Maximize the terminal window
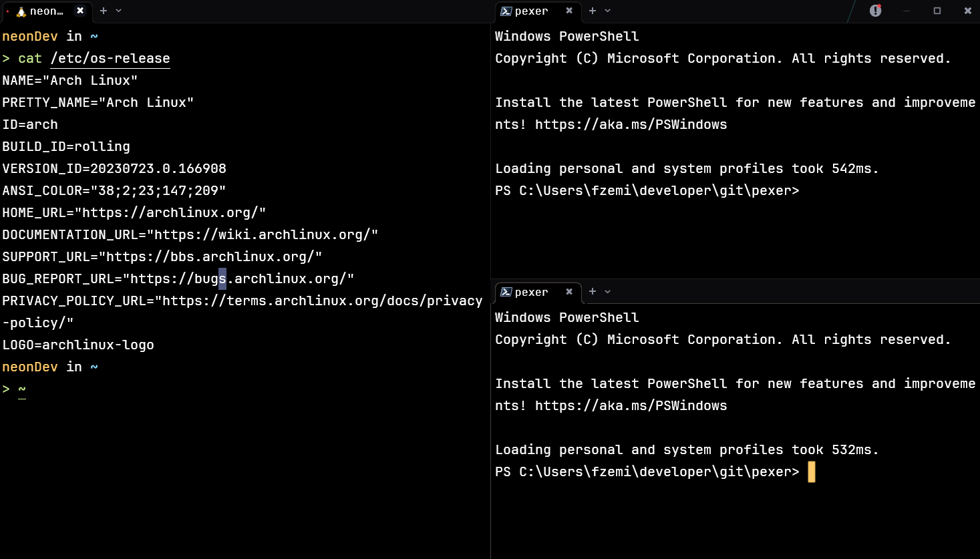Image resolution: width=980 pixels, height=559 pixels. (937, 11)
